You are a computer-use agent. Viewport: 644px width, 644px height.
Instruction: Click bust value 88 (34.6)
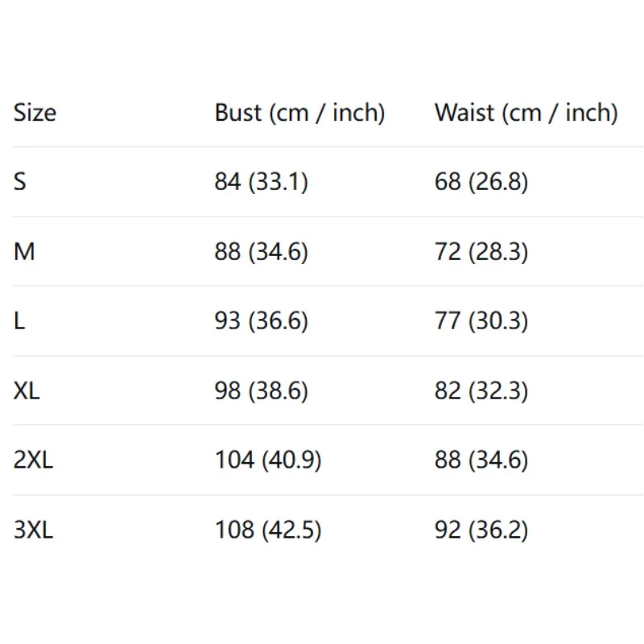tap(261, 252)
